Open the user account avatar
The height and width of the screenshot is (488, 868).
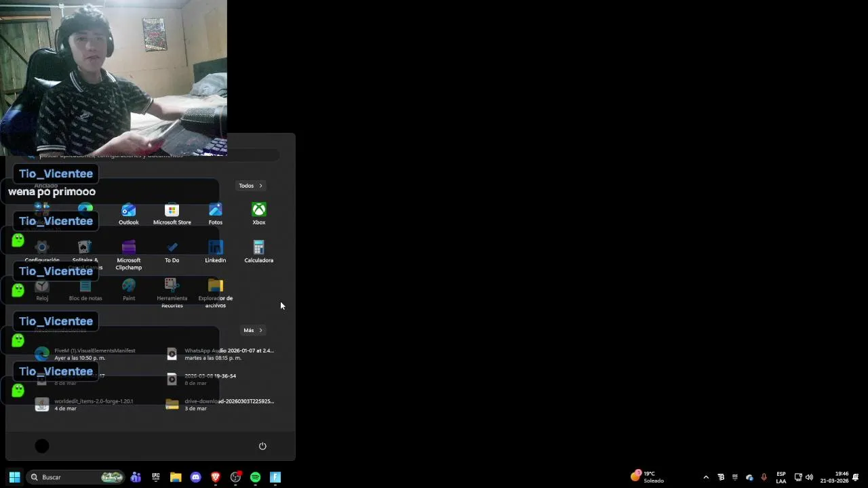pos(42,446)
